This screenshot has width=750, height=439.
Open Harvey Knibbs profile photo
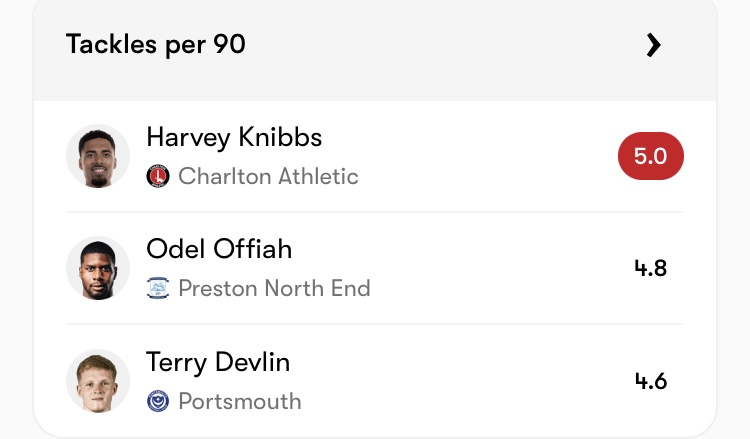click(x=98, y=156)
